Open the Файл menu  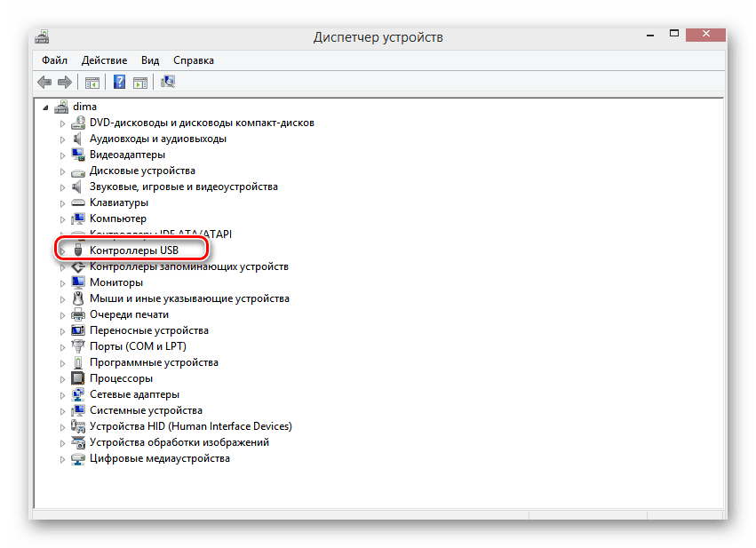(54, 60)
